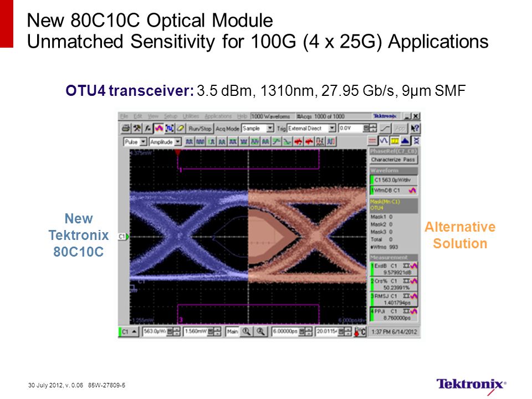
Task: Click the first pulse measurement icon
Action: click(x=189, y=141)
